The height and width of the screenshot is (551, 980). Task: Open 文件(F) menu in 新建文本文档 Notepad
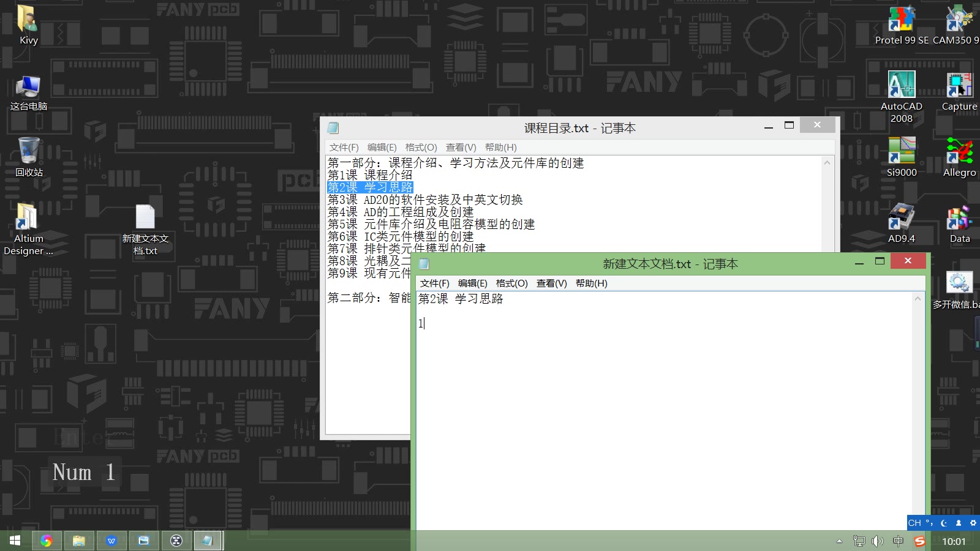pos(435,283)
